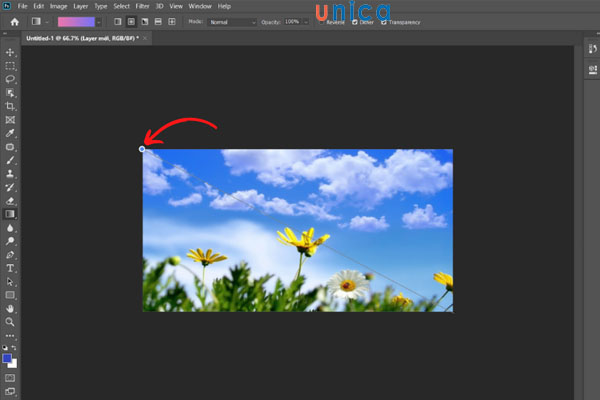Select the Pen tool
600x400 pixels.
[10, 255]
